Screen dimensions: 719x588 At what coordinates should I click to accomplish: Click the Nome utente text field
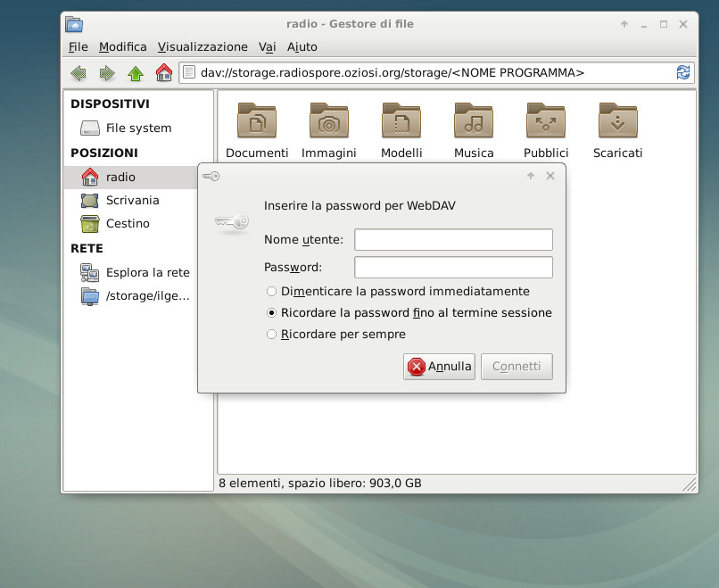coord(453,240)
